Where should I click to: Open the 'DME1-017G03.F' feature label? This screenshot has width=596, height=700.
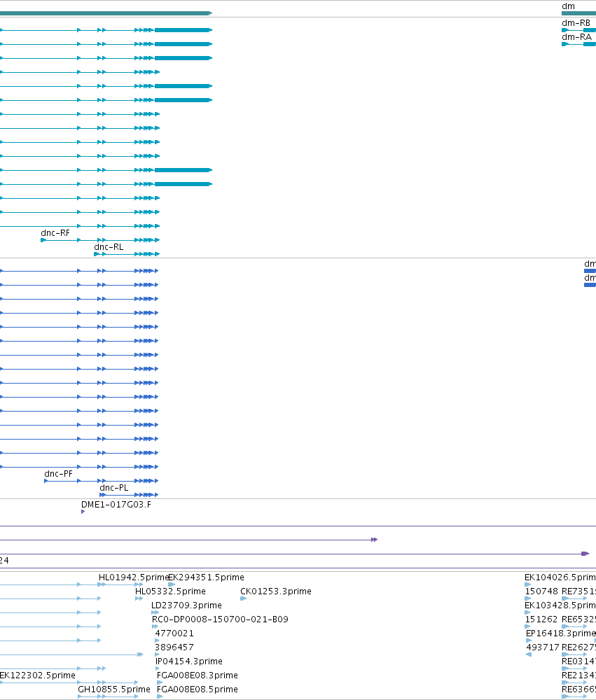[x=116, y=505]
